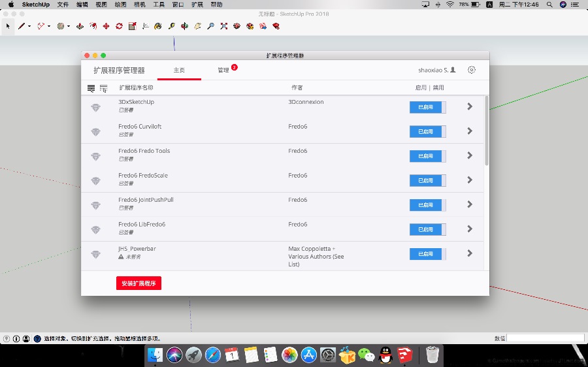This screenshot has height=367, width=588.
Task: Expand 3DxSketchUp details chevron
Action: coord(470,106)
